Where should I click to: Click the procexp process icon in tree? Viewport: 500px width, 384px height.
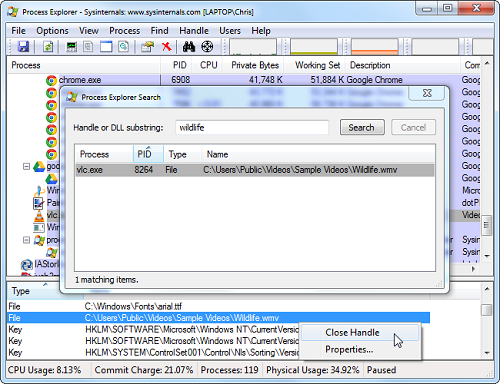[x=39, y=240]
